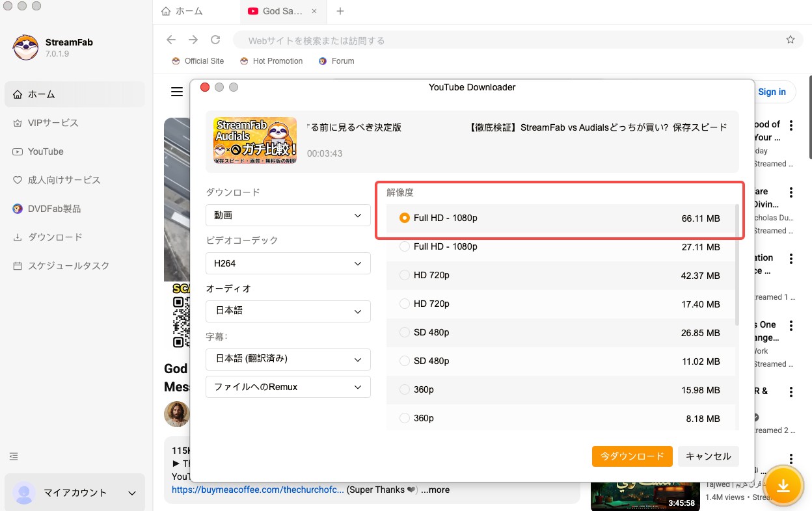The height and width of the screenshot is (511, 812).
Task: Select 360p 15.98 MB option
Action: click(x=561, y=390)
